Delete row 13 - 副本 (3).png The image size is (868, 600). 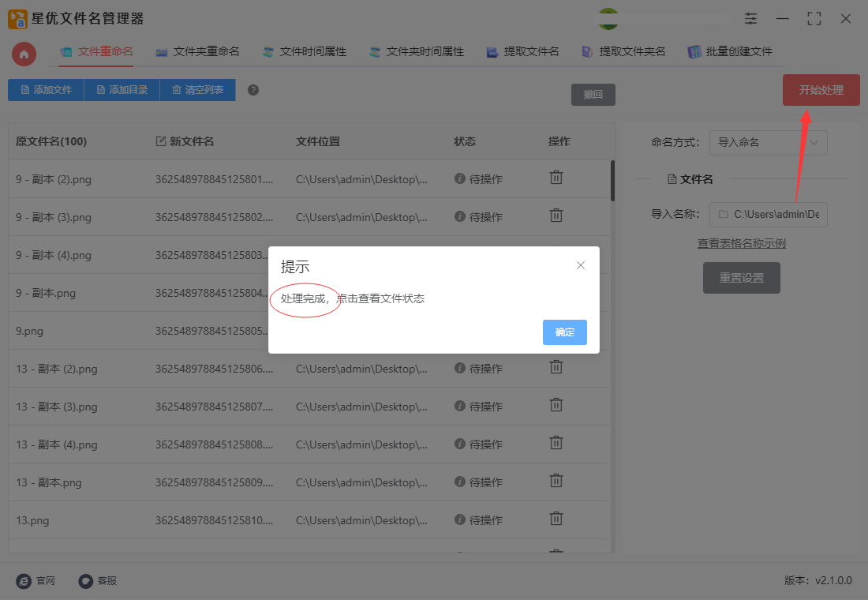[556, 404]
